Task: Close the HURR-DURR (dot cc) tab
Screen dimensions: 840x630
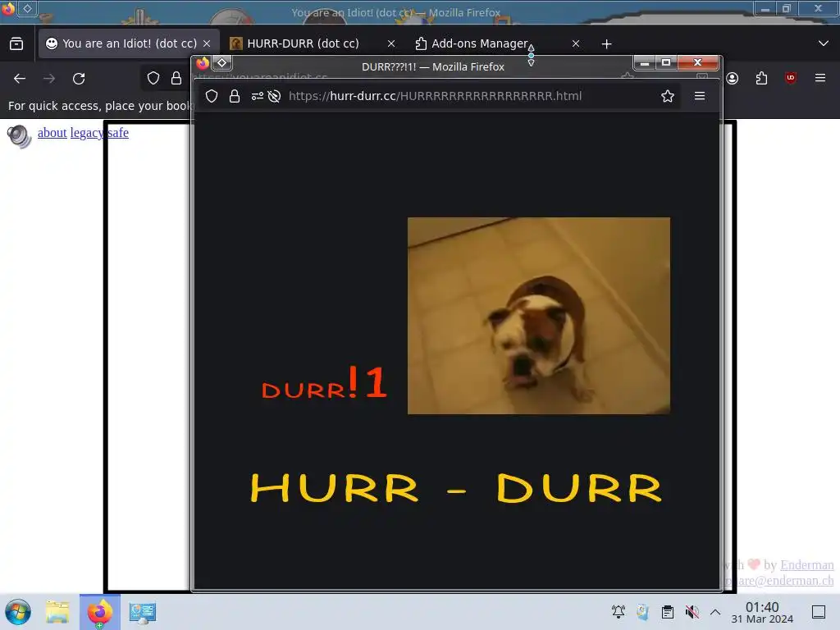Action: (391, 43)
